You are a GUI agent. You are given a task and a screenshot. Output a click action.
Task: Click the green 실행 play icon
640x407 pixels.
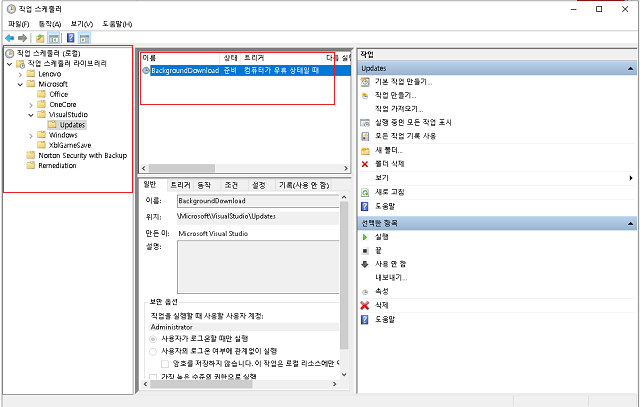coord(365,237)
